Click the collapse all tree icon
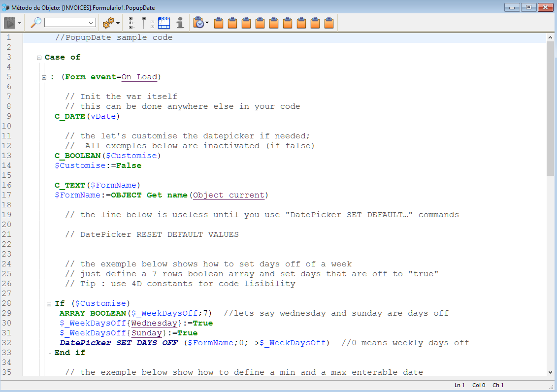The image size is (557, 392). pos(147,23)
